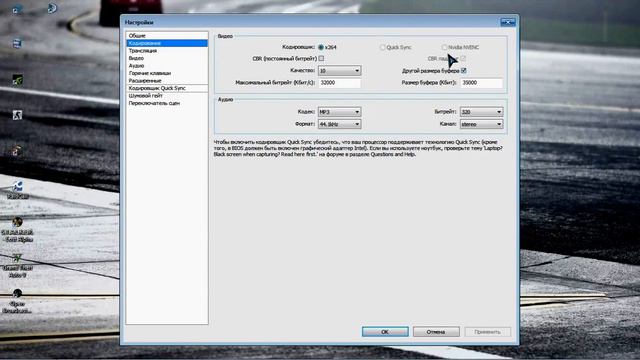Click the Максимальный битрейт input field
Screen dimensions: 640x360
[x=339, y=82]
